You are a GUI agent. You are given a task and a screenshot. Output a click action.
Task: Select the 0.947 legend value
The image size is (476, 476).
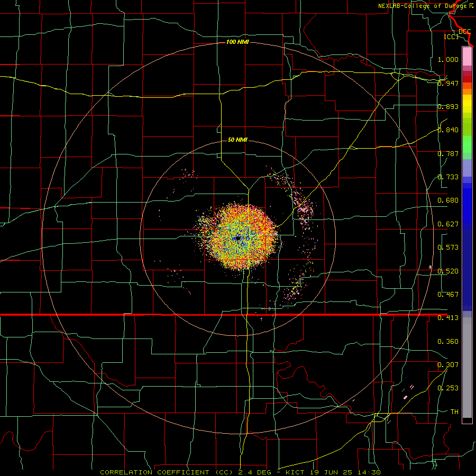pos(448,83)
